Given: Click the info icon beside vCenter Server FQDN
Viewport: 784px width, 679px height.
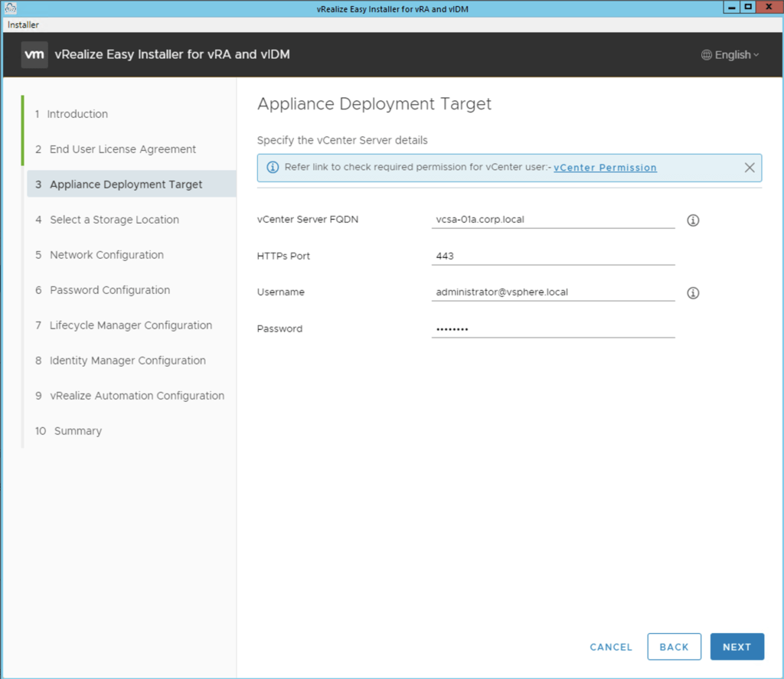Looking at the screenshot, I should point(693,220).
